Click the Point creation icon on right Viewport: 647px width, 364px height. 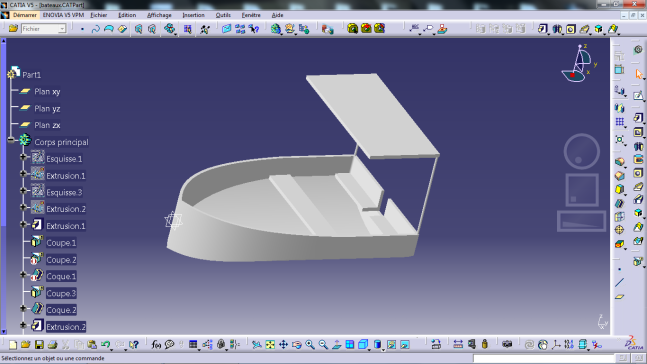619,269
